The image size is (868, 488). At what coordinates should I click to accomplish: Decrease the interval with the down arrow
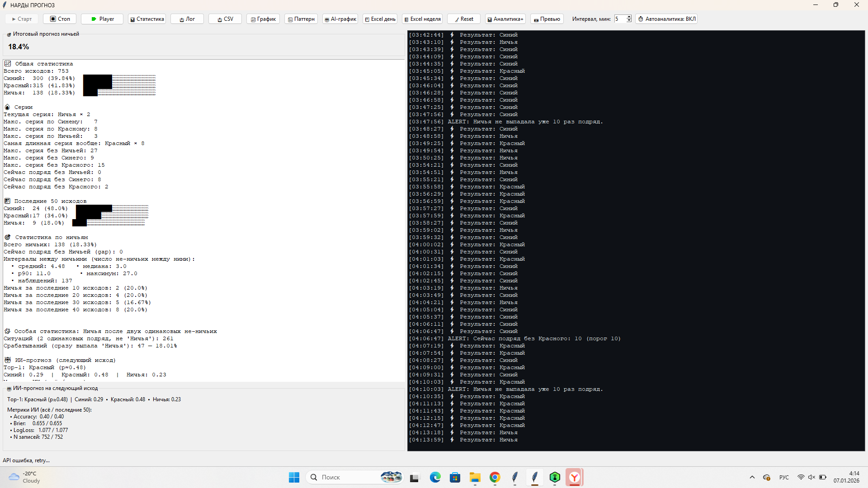(629, 21)
